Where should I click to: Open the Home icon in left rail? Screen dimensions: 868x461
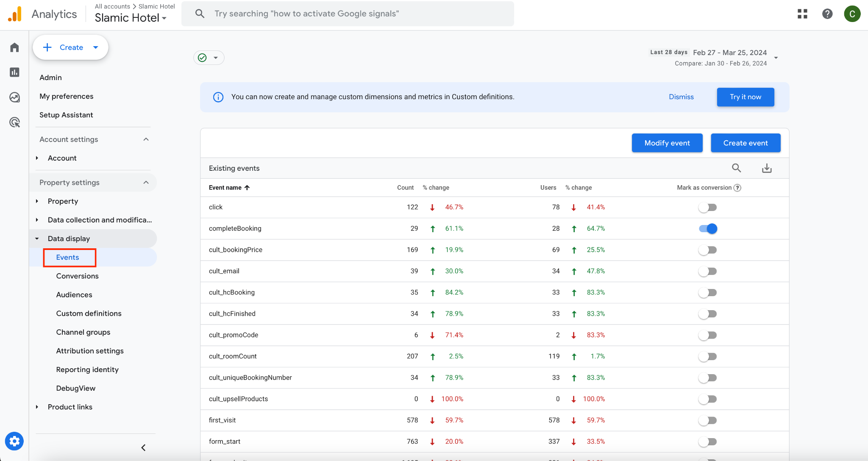click(x=14, y=47)
